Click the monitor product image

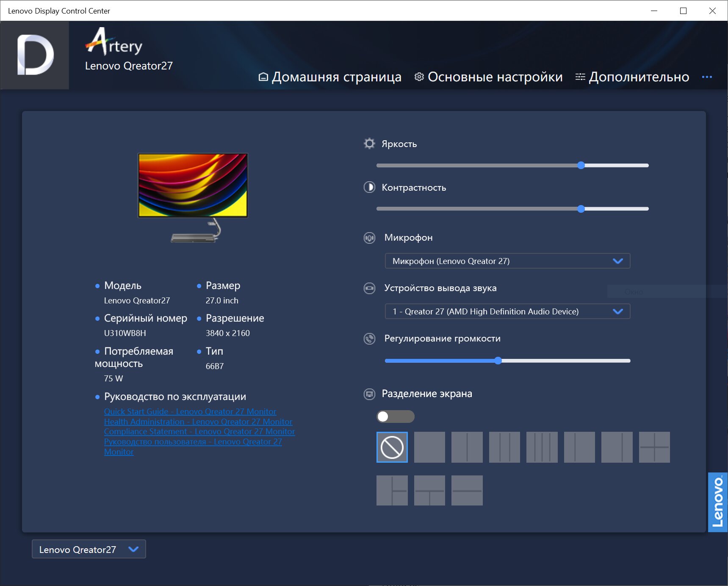pos(193,197)
